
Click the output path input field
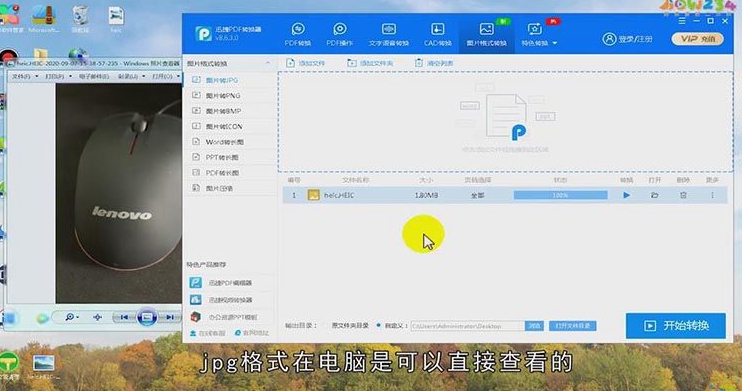pos(468,326)
